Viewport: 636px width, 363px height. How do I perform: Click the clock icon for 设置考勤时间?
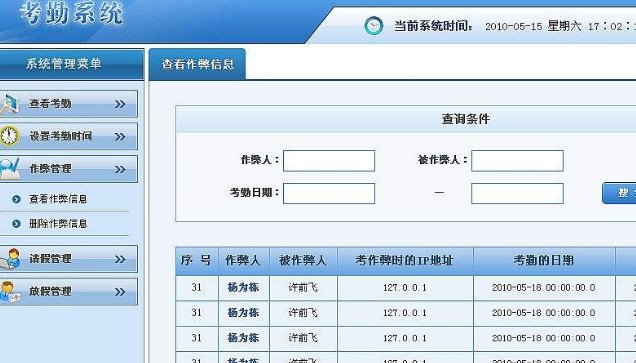tap(9, 136)
